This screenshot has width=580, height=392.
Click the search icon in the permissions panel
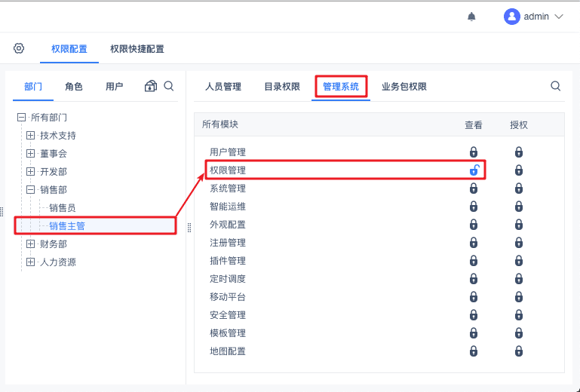556,86
